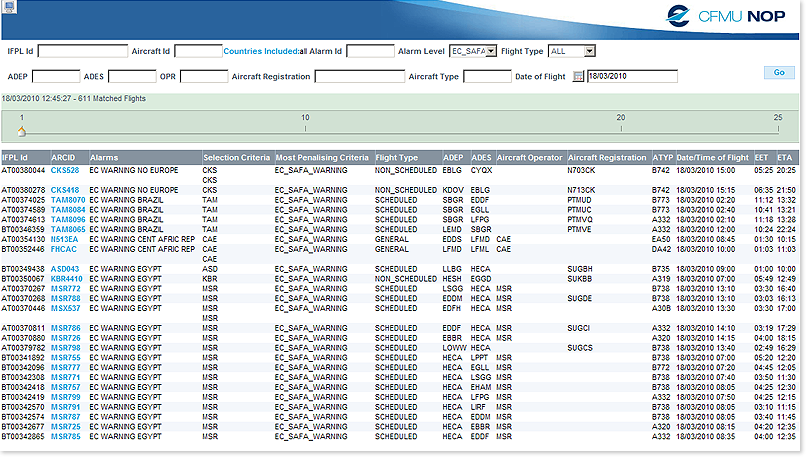Sort table by Alarms column header
The width and height of the screenshot is (806, 457).
[105, 158]
